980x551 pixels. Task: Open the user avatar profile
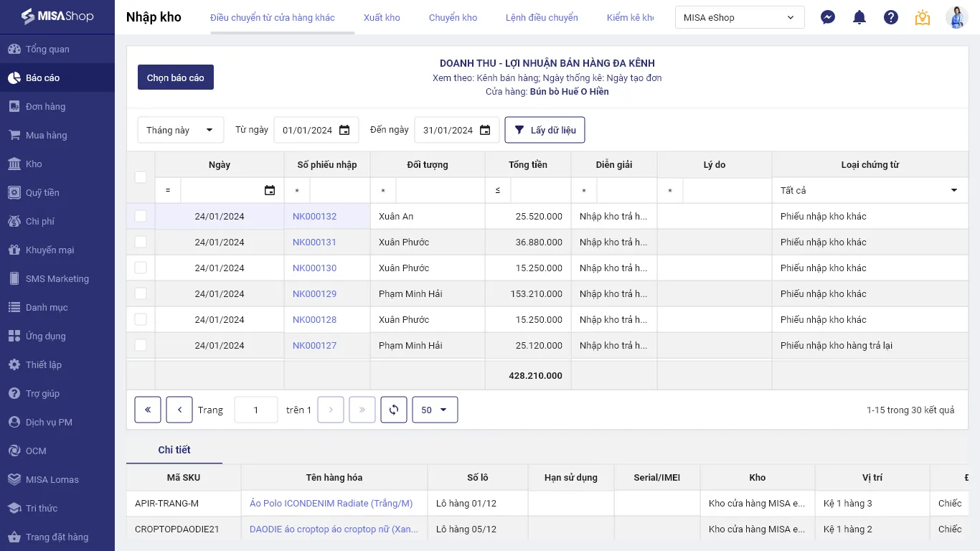(956, 17)
